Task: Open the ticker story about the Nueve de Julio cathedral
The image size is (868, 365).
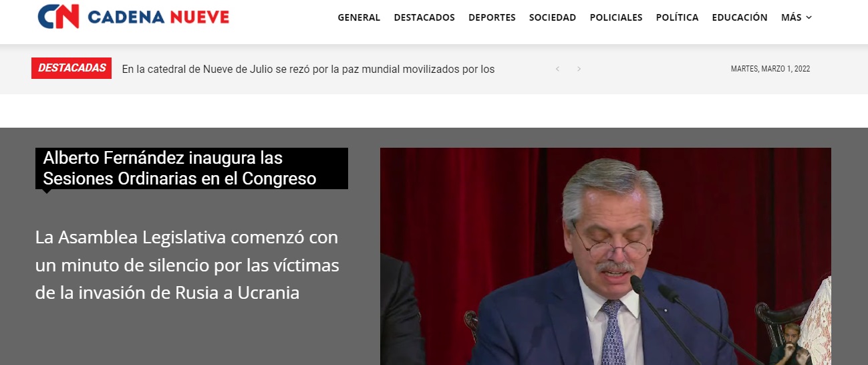Action: (x=308, y=69)
